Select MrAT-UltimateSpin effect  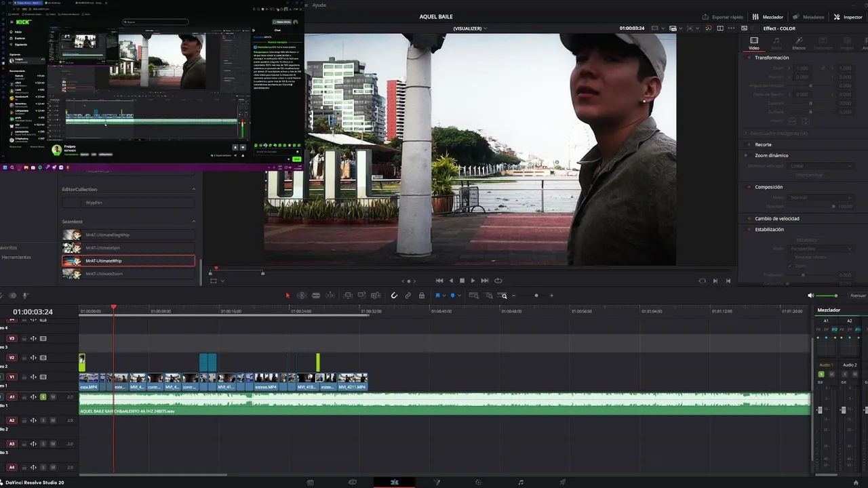tap(128, 247)
